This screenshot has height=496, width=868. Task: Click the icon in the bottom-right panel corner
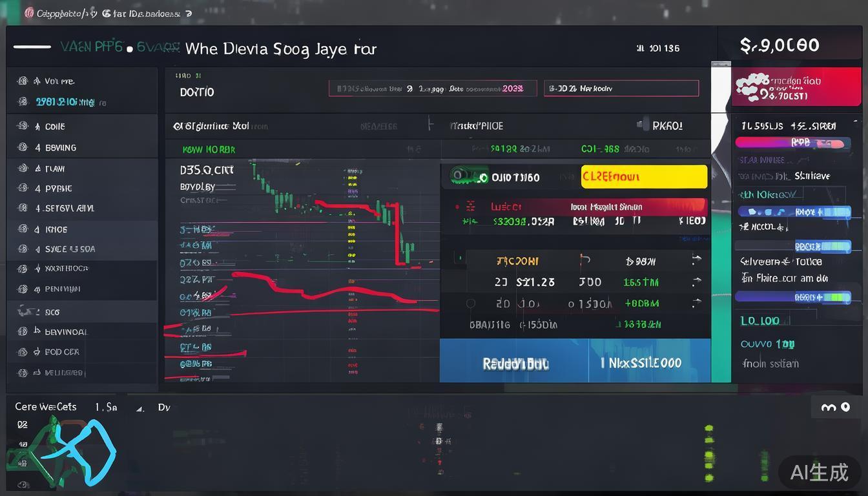click(835, 408)
